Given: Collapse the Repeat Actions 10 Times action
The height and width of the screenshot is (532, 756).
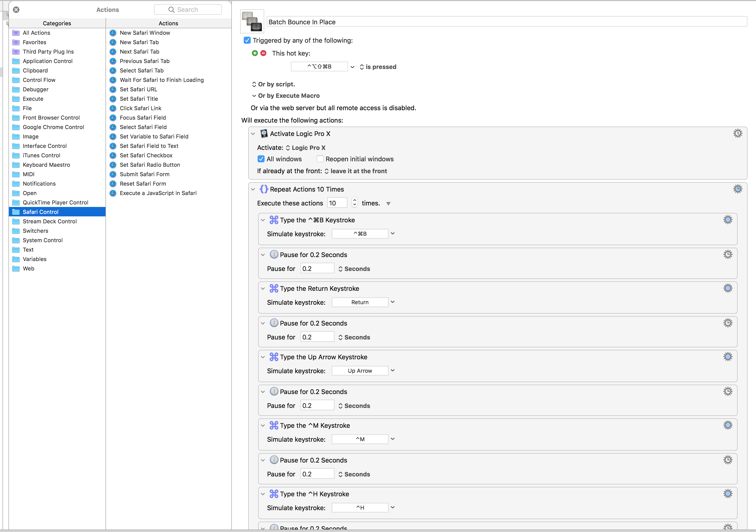Looking at the screenshot, I should click(253, 189).
